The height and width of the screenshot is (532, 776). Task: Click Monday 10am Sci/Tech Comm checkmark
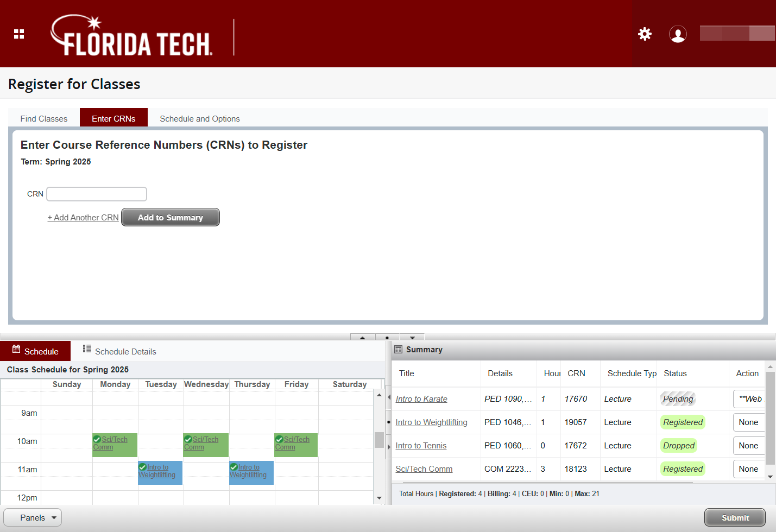tap(97, 439)
